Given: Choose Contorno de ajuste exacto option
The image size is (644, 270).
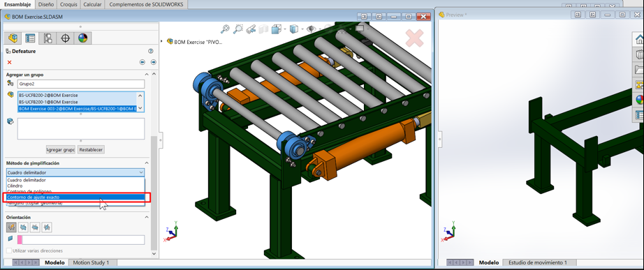Looking at the screenshot, I should pyautogui.click(x=75, y=197).
